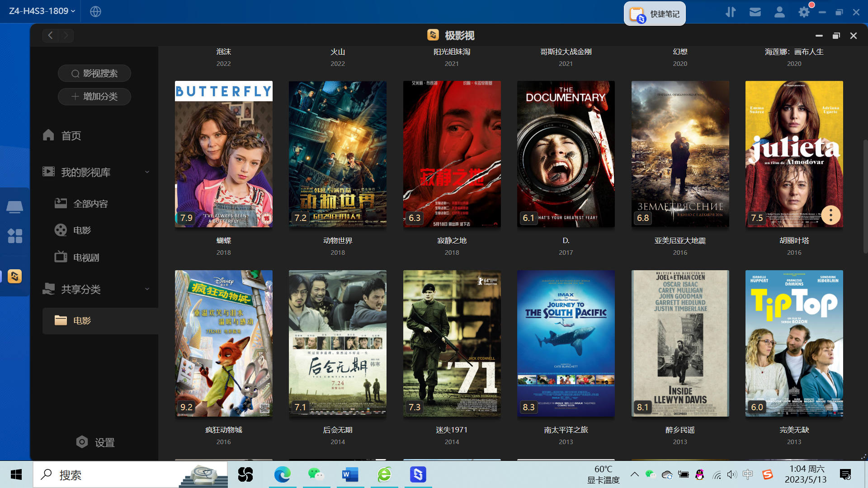The height and width of the screenshot is (488, 868).
Task: Open the messages envelope icon
Action: 755,12
